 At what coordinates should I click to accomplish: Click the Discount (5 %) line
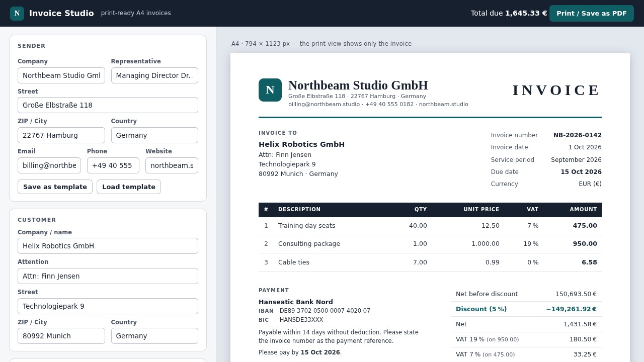click(526, 309)
